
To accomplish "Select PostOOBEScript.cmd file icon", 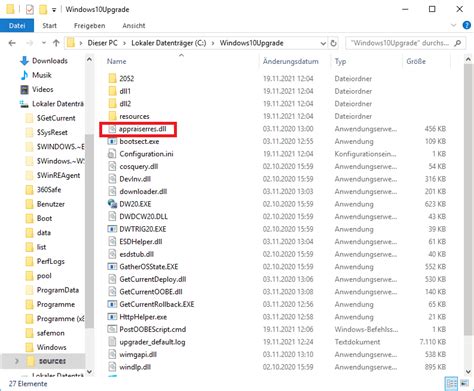I will 112,329.
